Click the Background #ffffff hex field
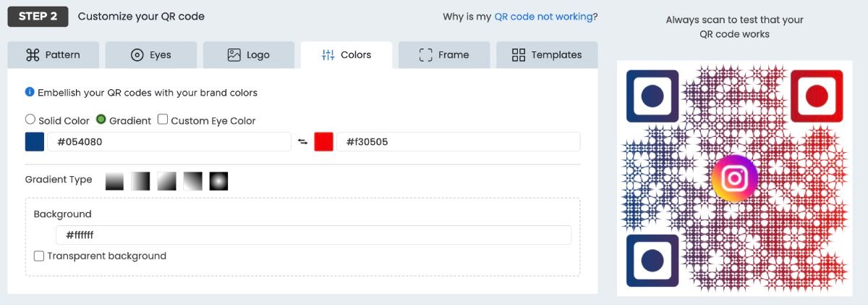868x305 pixels. click(x=313, y=235)
